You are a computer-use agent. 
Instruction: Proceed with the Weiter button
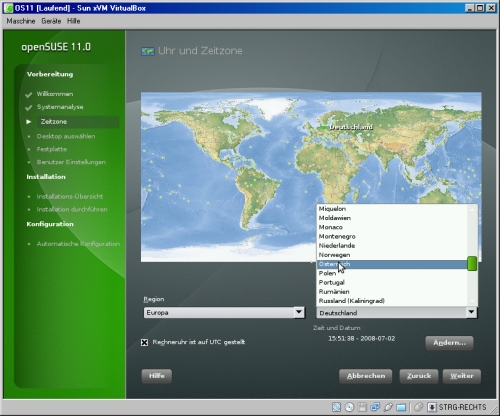tap(462, 376)
